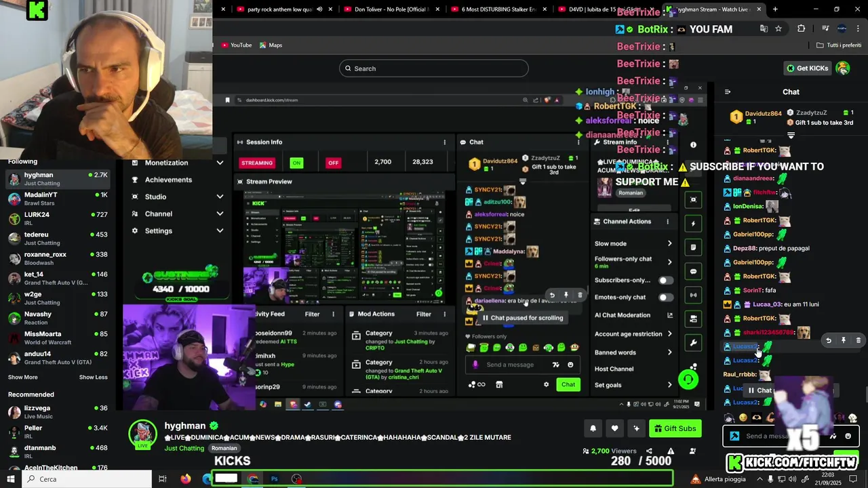Bookmark this page with star icon
This screenshot has width=868, height=488.
[778, 28]
